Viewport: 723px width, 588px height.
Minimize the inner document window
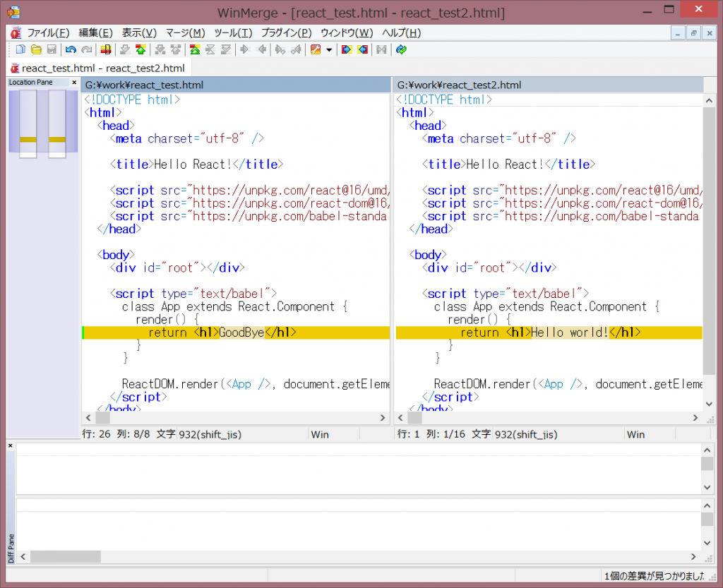(x=677, y=33)
